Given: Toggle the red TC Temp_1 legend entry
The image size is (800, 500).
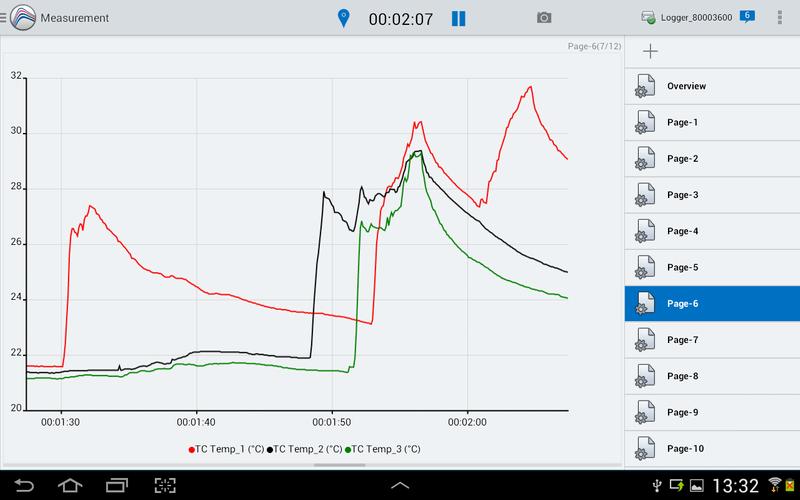Looking at the screenshot, I should point(225,450).
